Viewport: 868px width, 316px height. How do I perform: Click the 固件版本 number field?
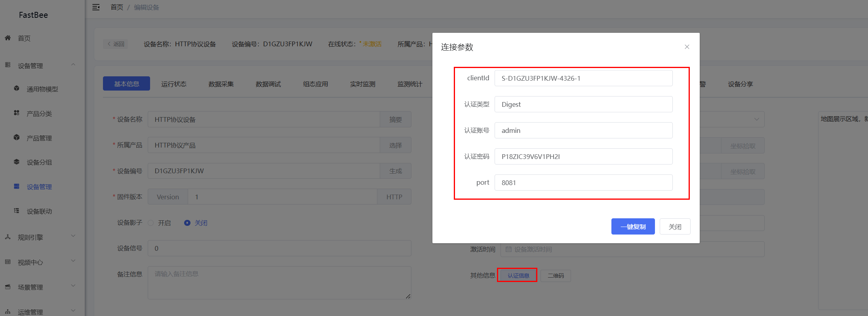click(282, 197)
